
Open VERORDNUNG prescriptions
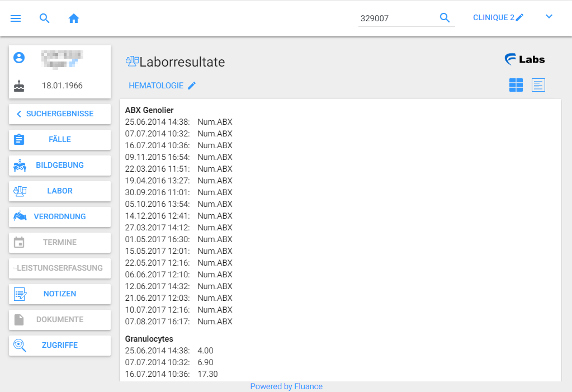(x=60, y=216)
